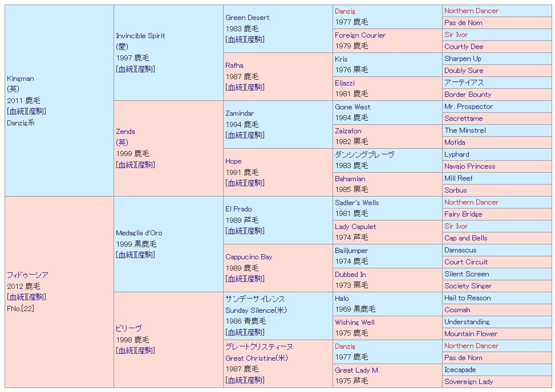The height and width of the screenshot is (392, 555).
Task: Open the Kingman horse link
Action: (x=21, y=79)
